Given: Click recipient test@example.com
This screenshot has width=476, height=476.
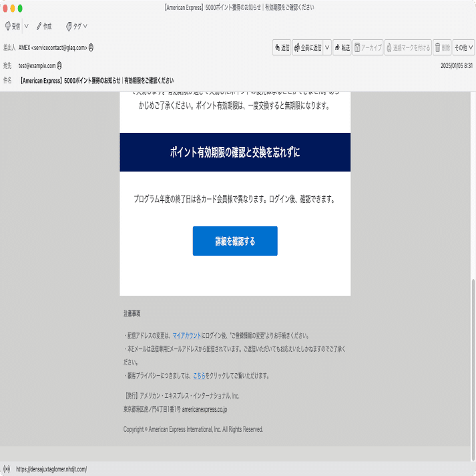Looking at the screenshot, I should click(37, 65).
